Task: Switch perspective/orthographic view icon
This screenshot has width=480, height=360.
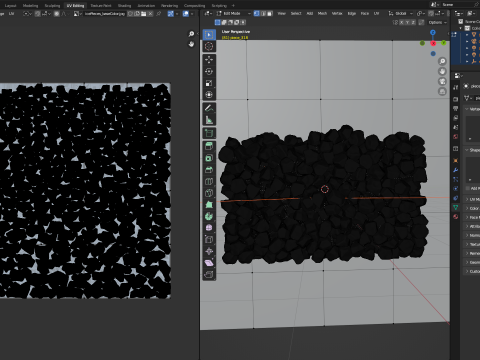Action: 442,91
